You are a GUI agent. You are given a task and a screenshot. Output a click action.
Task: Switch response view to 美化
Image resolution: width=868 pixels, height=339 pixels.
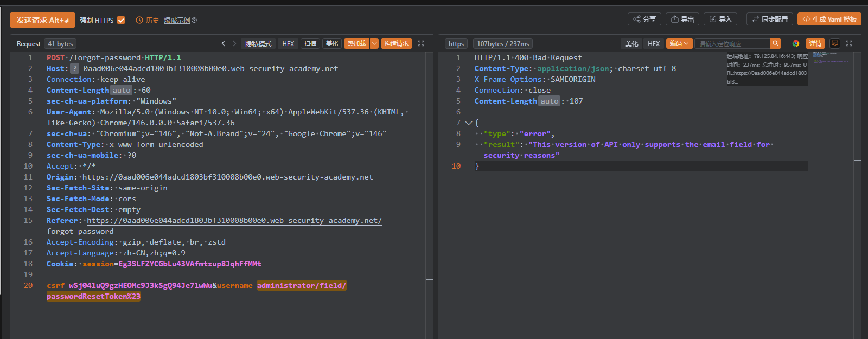[631, 43]
